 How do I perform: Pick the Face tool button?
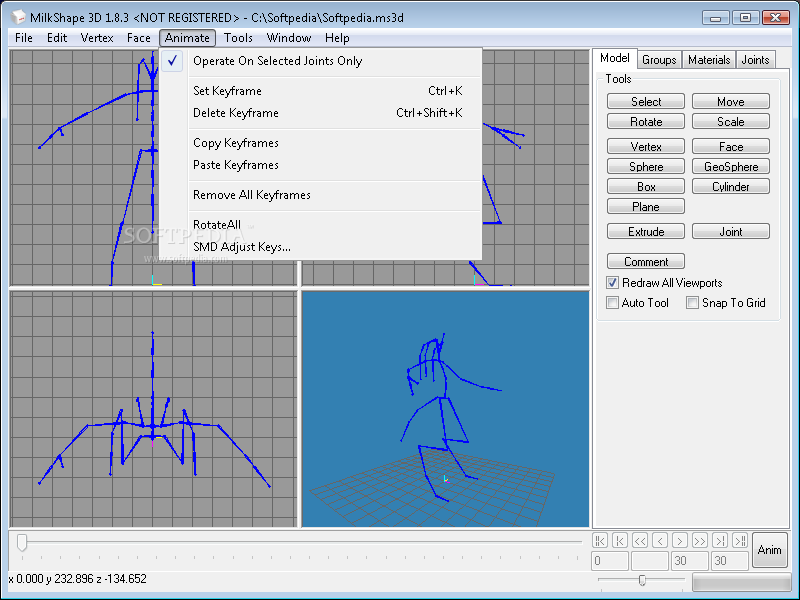tap(731, 146)
